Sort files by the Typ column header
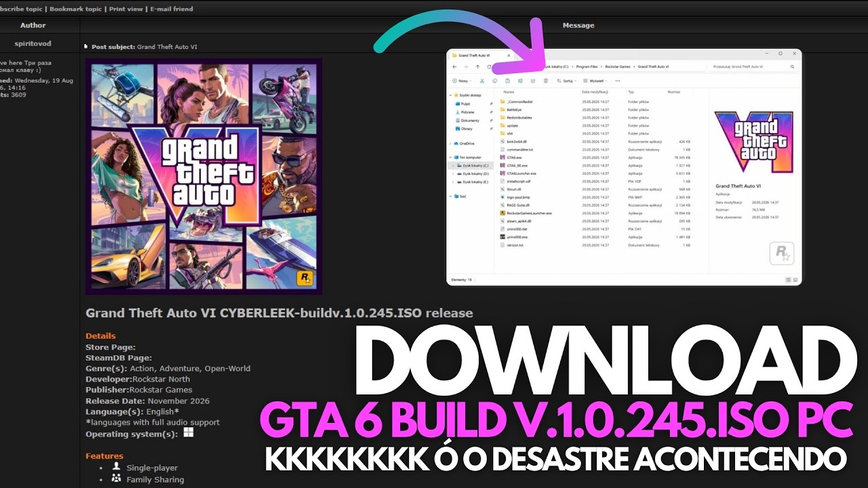Screen dimensions: 868x488 click(x=631, y=91)
